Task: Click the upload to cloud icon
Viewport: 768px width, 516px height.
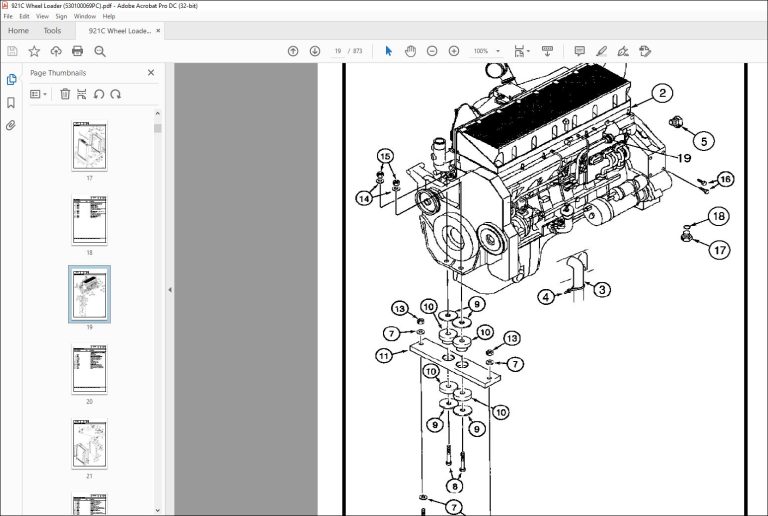Action: pos(56,51)
